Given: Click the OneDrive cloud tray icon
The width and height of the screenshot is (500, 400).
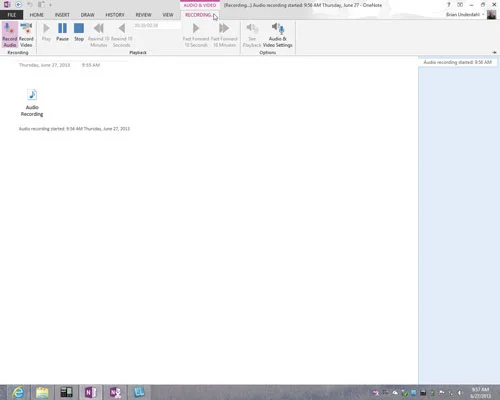Looking at the screenshot, I should pyautogui.click(x=395, y=393).
